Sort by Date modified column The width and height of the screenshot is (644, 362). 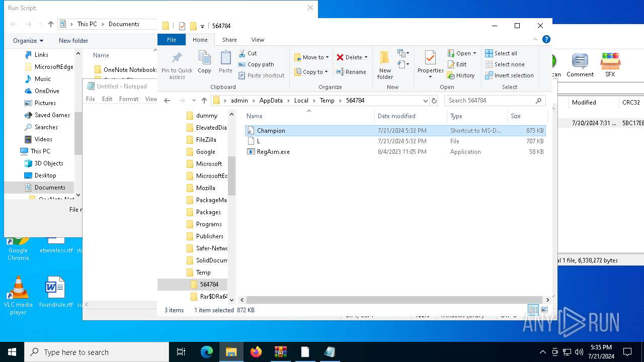click(x=411, y=116)
